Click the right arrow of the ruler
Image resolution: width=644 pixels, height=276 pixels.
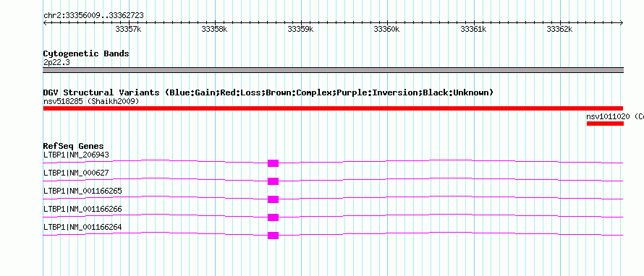pyautogui.click(x=622, y=22)
